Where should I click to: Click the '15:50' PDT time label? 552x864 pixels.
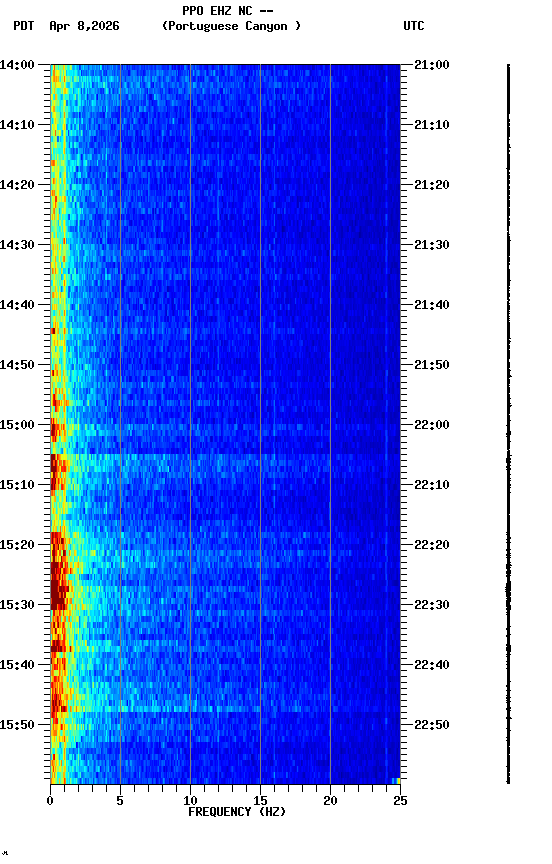17,725
